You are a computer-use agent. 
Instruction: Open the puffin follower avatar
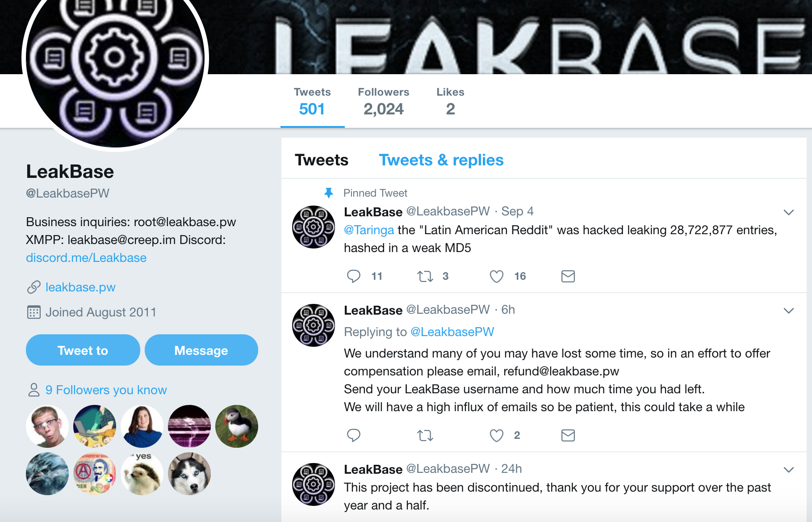(x=237, y=426)
